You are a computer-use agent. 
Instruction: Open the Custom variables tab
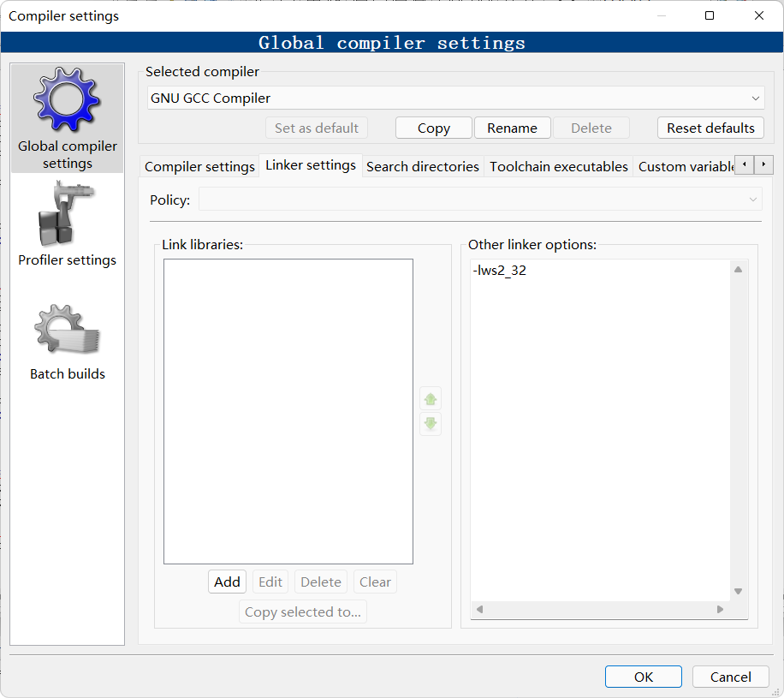[685, 166]
